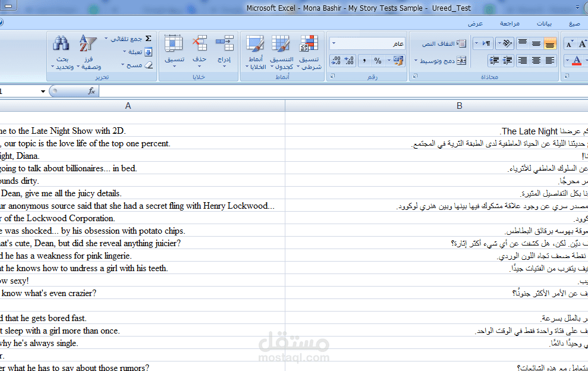This screenshot has width=588, height=371.
Task: Open the Number group dialog launcher
Action: 332,76
